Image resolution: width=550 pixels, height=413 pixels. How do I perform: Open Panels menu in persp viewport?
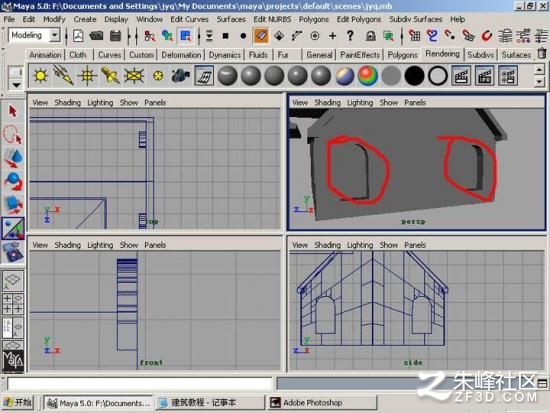tap(415, 102)
